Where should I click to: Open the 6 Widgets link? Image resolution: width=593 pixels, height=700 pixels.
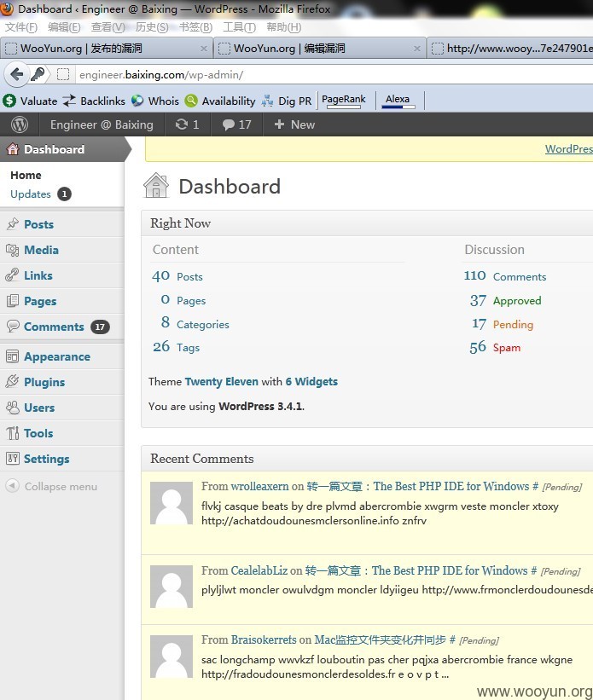coord(311,382)
